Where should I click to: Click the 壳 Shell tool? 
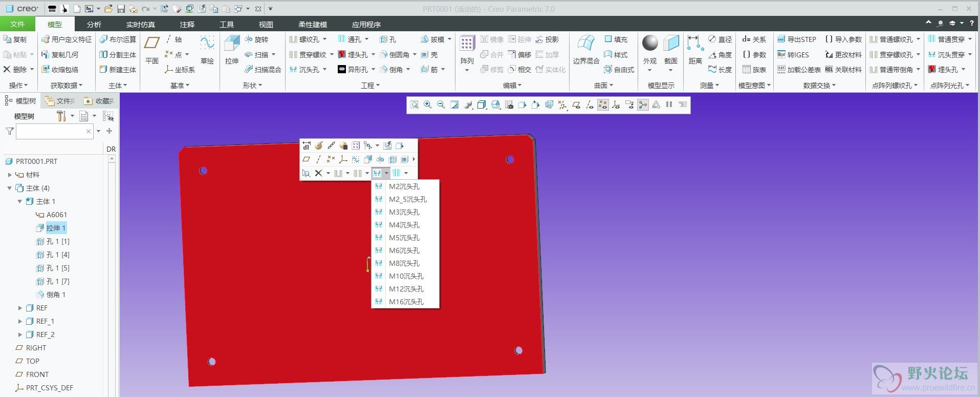coord(429,55)
